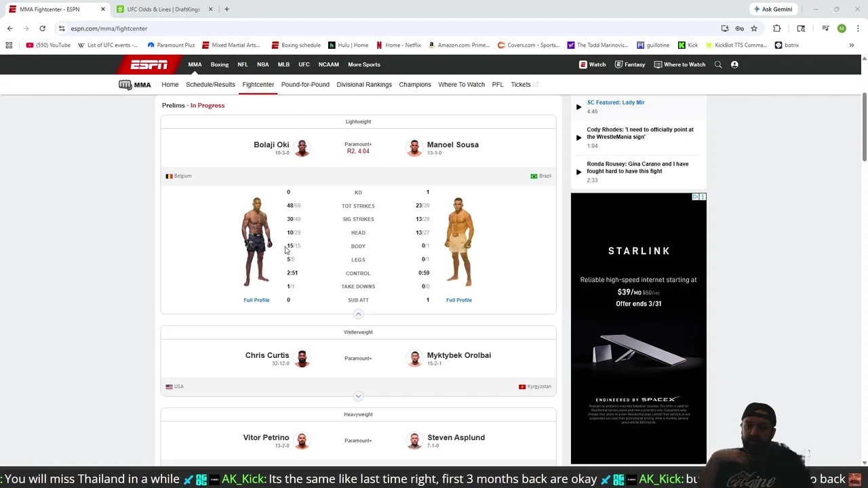The height and width of the screenshot is (488, 868).
Task: Click the ESPN logo
Action: point(149,64)
